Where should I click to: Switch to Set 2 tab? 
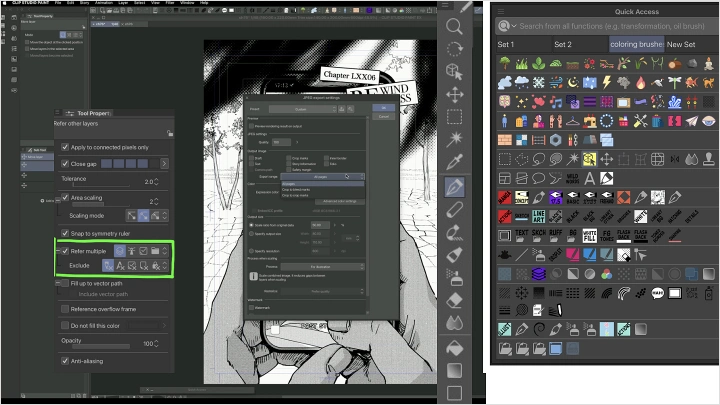pyautogui.click(x=580, y=45)
